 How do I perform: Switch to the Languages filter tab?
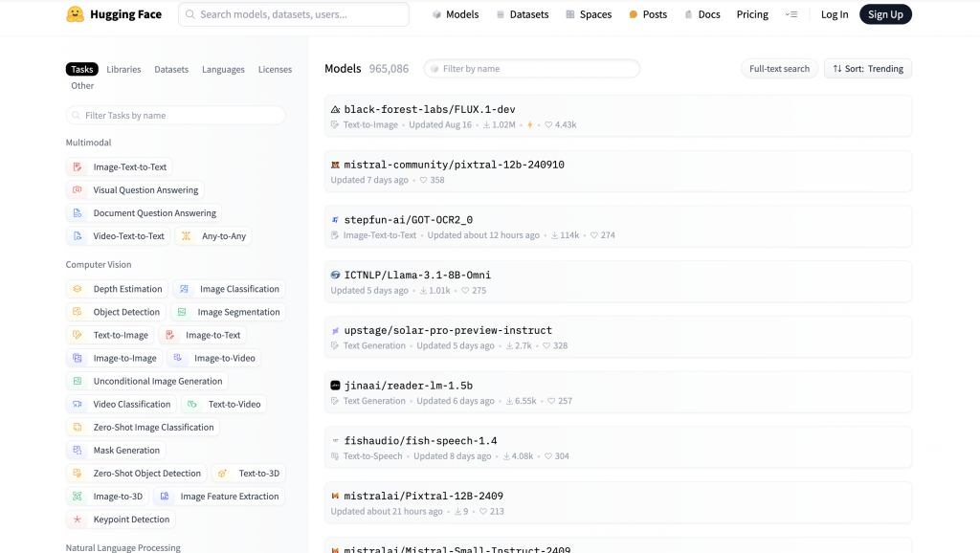coord(223,69)
